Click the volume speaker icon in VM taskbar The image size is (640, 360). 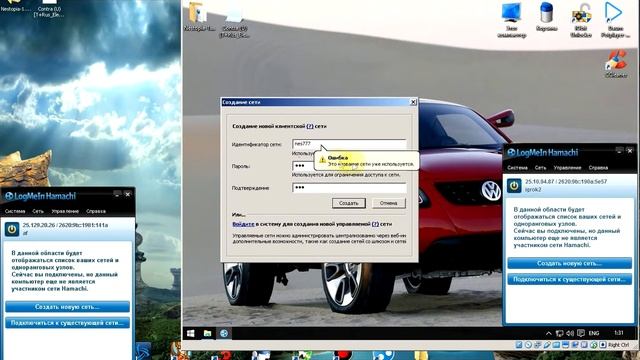[x=570, y=333]
